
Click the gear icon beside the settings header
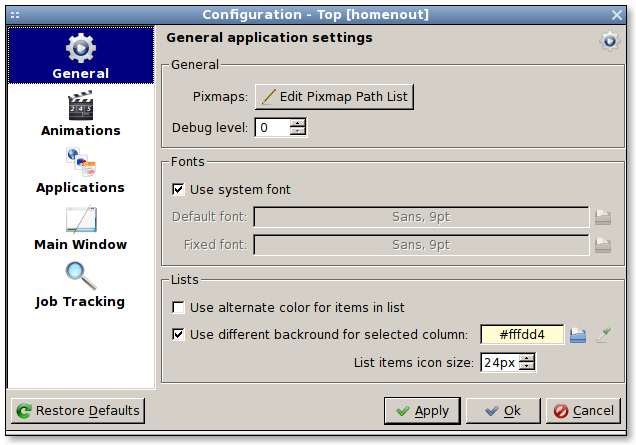(x=610, y=41)
